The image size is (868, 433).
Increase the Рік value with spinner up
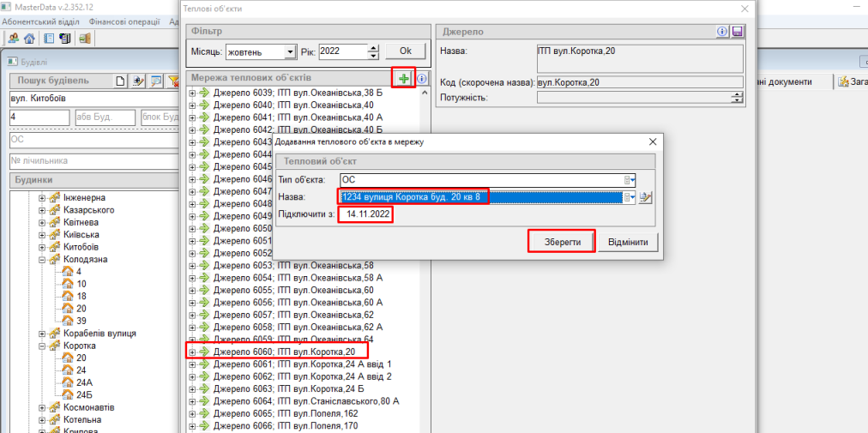tap(373, 47)
